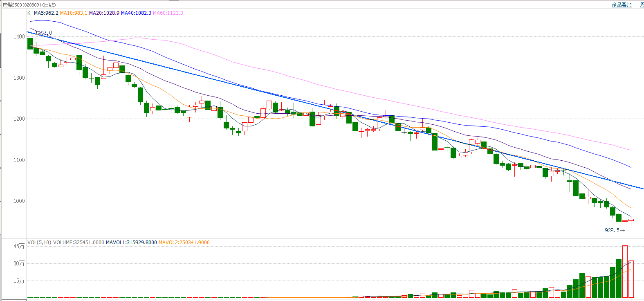Image resolution: width=644 pixels, height=301 pixels.
Task: Click the 45万 volume axis label
Action: tap(19, 246)
